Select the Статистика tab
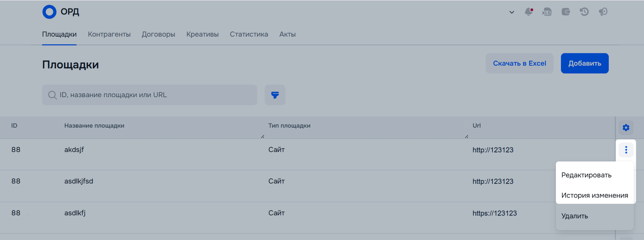 tap(249, 34)
